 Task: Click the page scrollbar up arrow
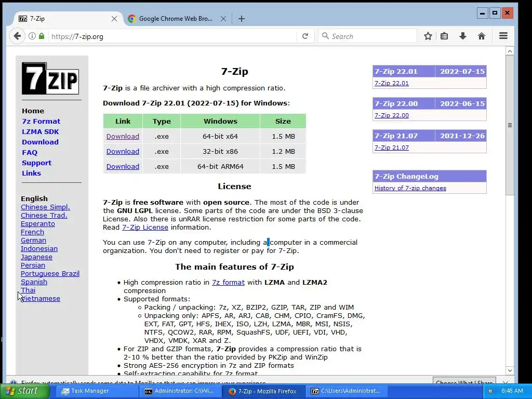pyautogui.click(x=509, y=51)
